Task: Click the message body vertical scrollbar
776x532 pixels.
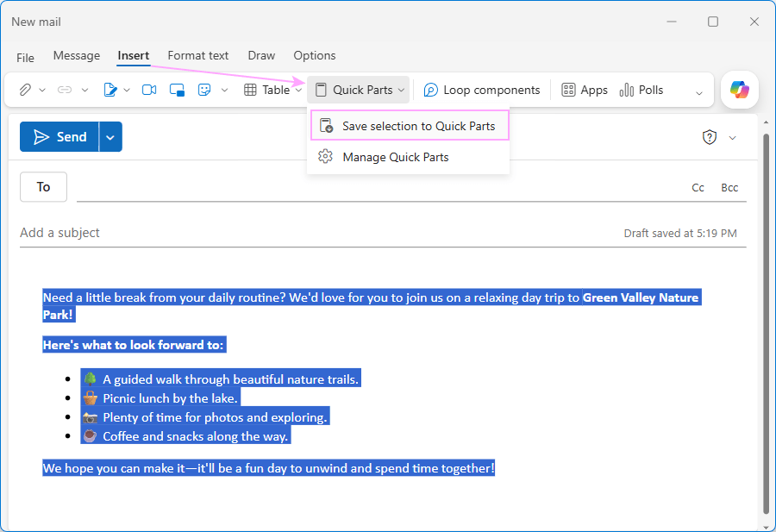Action: 767,324
